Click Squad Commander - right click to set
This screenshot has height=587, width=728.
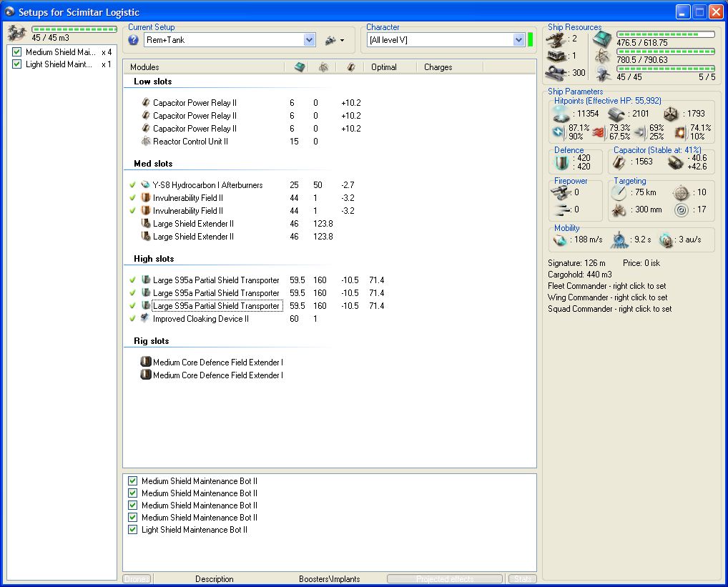click(609, 309)
